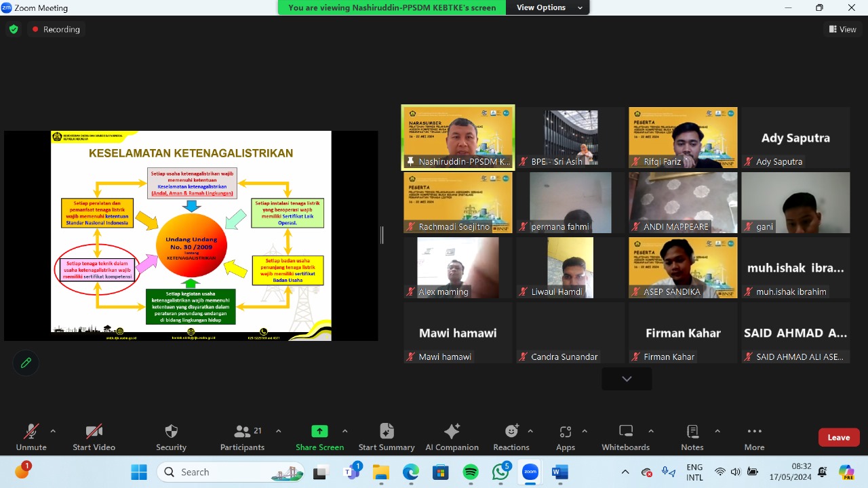Unmute the microphone

(x=31, y=432)
